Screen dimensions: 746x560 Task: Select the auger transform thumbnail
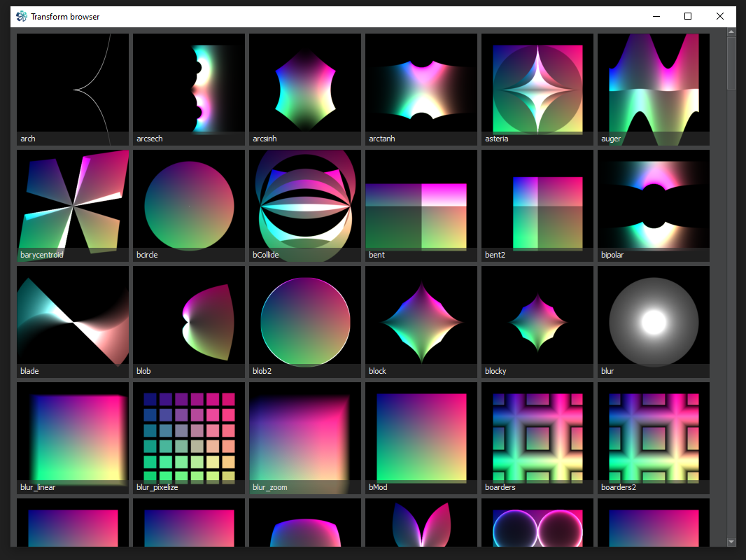click(x=653, y=90)
